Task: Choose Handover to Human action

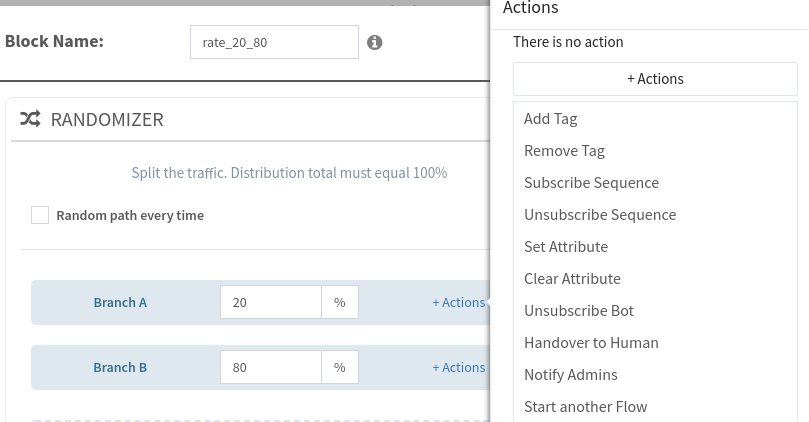Action: tap(591, 343)
